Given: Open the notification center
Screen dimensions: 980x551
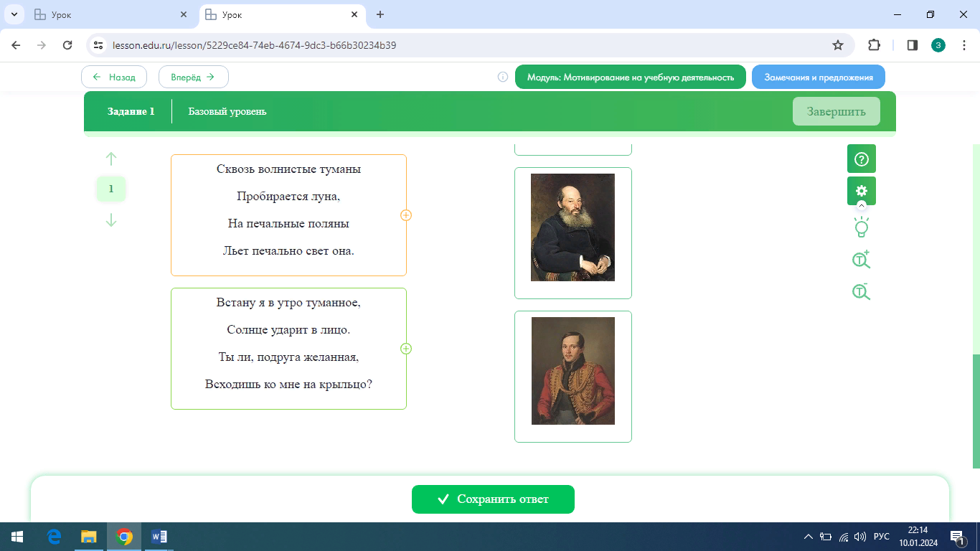Looking at the screenshot, I should click(x=957, y=537).
